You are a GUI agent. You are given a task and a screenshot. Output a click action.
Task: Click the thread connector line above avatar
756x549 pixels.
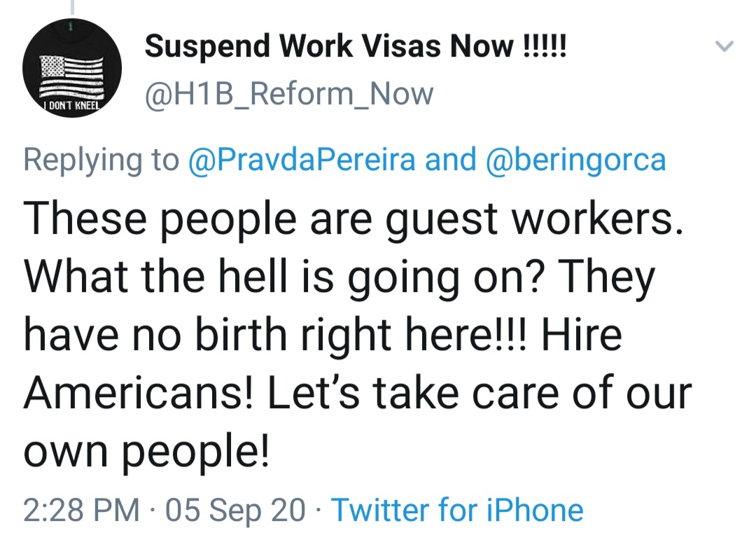(73, 7)
